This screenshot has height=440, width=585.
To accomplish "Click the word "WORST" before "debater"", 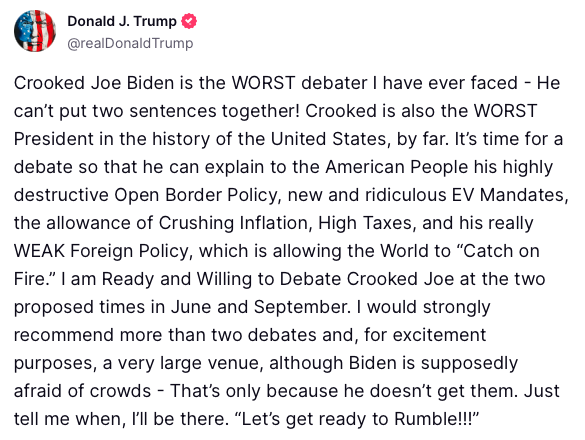I will [263, 83].
